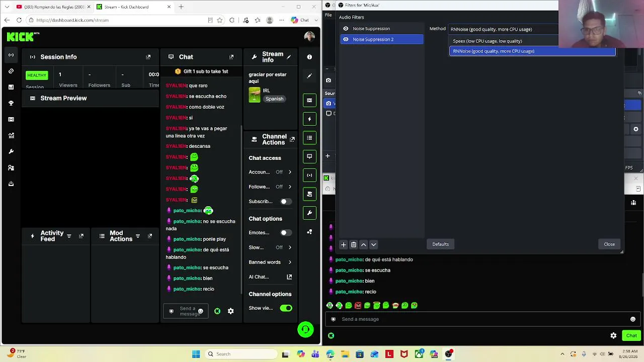Pick RNNoise option in the dropdown list
Image resolution: width=644 pixels, height=362 pixels.
[532, 51]
